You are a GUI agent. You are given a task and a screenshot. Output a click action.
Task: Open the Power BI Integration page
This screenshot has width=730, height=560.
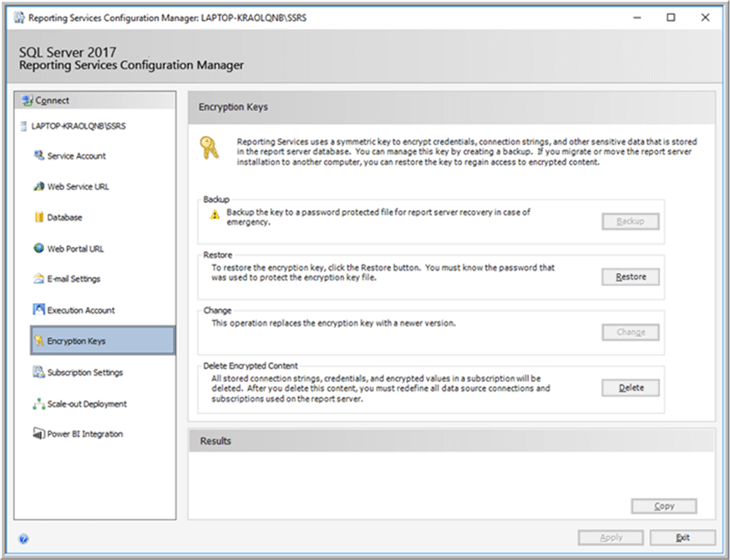coord(85,434)
